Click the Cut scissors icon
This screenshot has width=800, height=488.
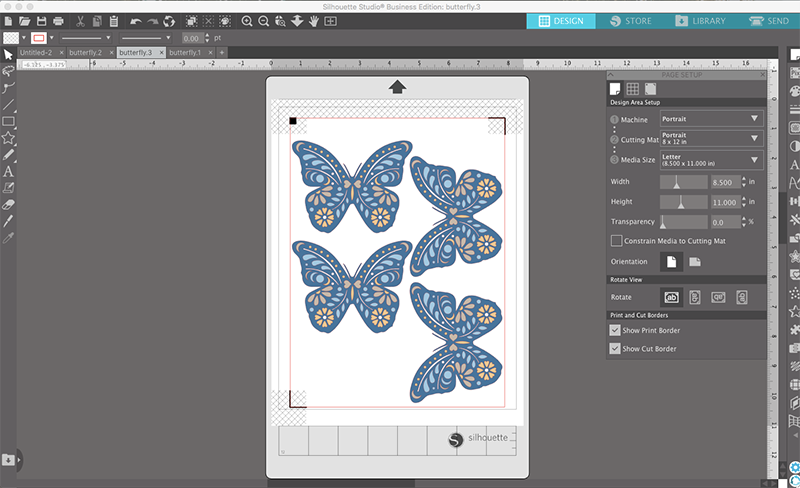pyautogui.click(x=81, y=21)
